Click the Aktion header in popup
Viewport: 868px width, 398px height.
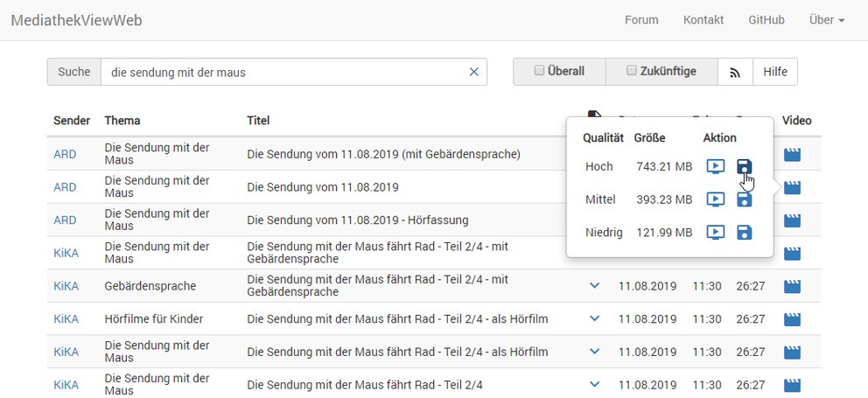[719, 138]
